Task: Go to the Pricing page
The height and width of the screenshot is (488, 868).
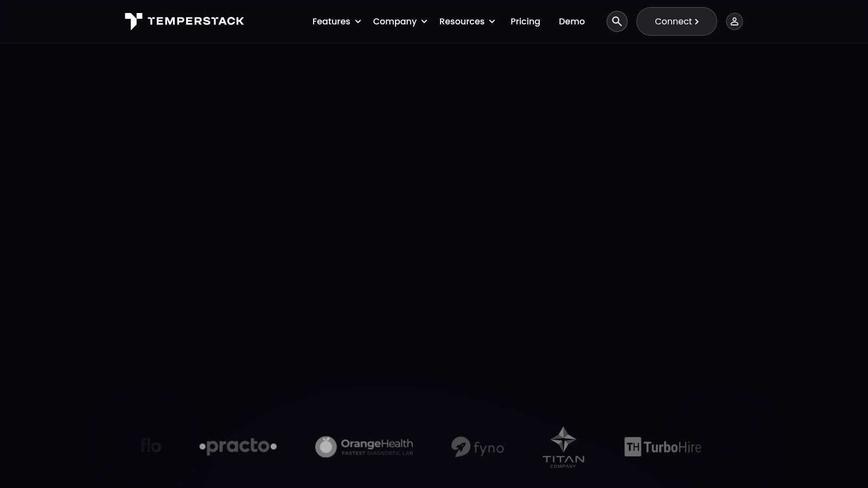Action: click(x=525, y=22)
